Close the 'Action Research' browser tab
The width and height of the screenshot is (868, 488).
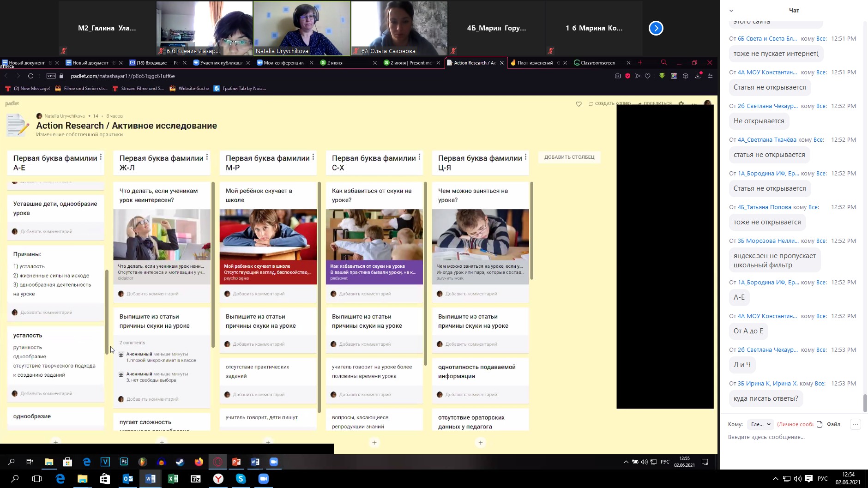pyautogui.click(x=501, y=63)
